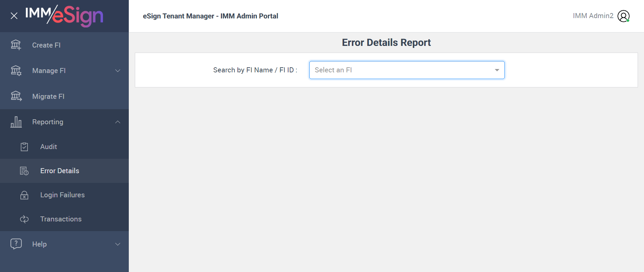Click the Error Details document icon
This screenshot has height=272, width=644.
coord(24,171)
